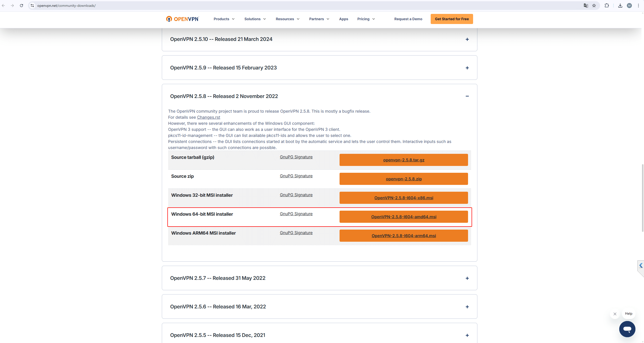Image resolution: width=644 pixels, height=343 pixels.
Task: Download OpenVPN-2.5.8-I604-amd64.msi
Action: (x=404, y=217)
